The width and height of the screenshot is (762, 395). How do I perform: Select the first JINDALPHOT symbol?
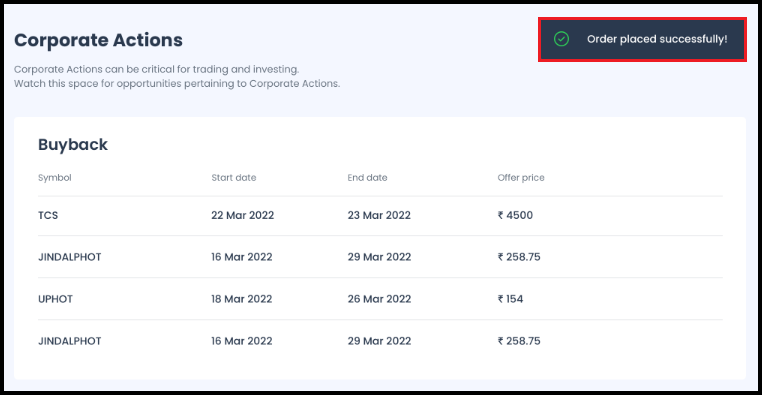(x=69, y=257)
